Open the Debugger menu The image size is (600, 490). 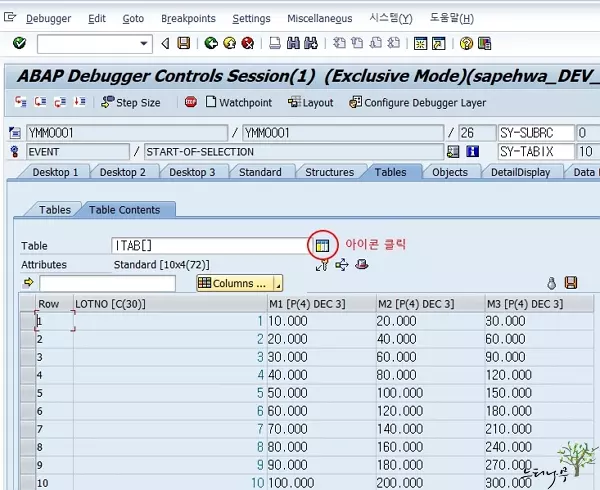click(x=48, y=18)
